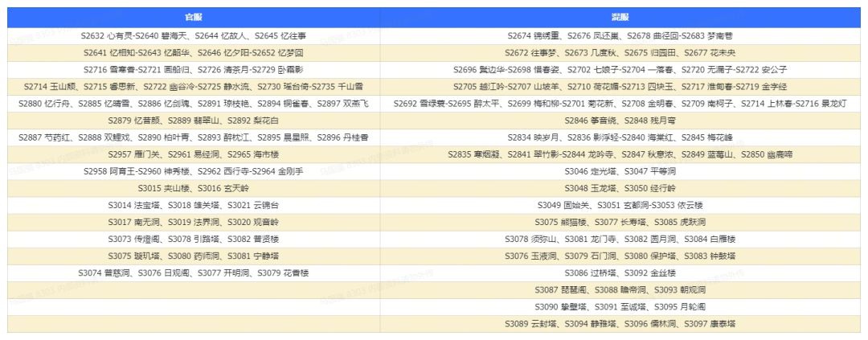The image size is (868, 340).
Task: Select the S2641 忆相知 server row
Action: click(x=193, y=53)
